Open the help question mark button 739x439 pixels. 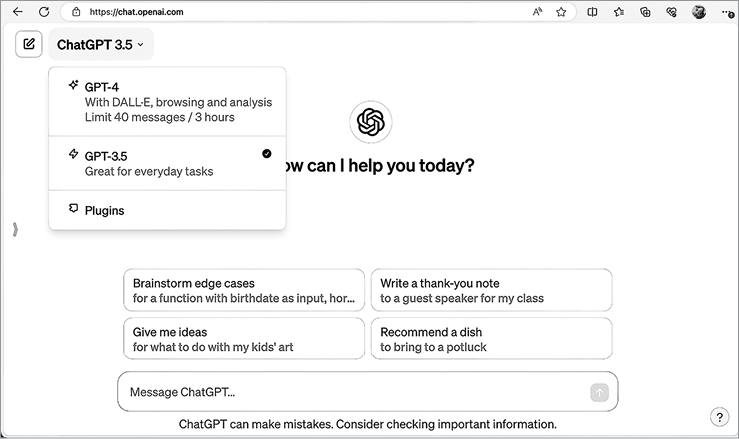tap(719, 417)
